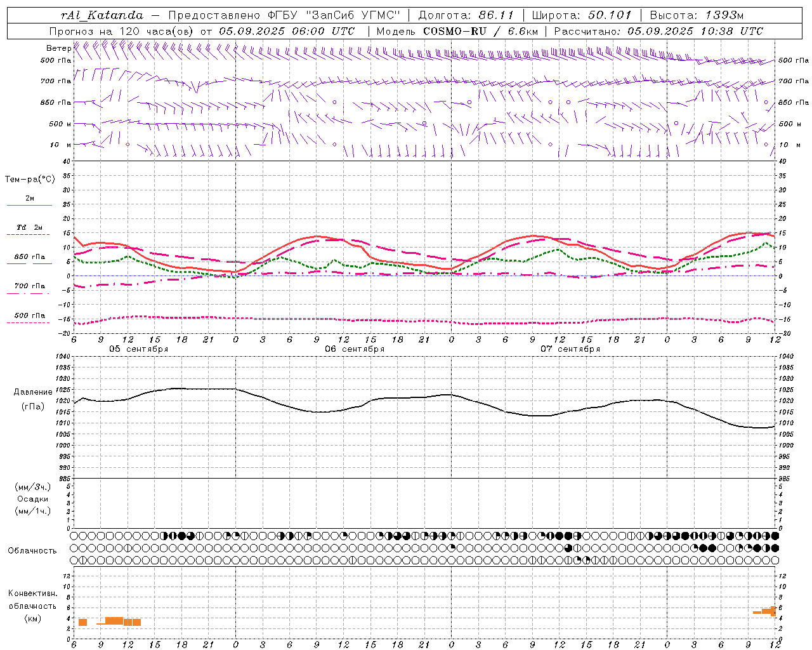Click the 500 гПа entry in the temperature legend

(30, 315)
